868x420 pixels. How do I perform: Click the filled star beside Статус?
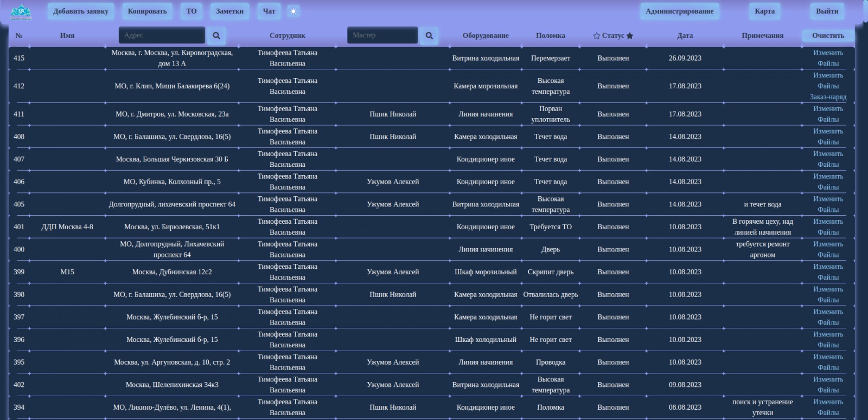tap(630, 36)
